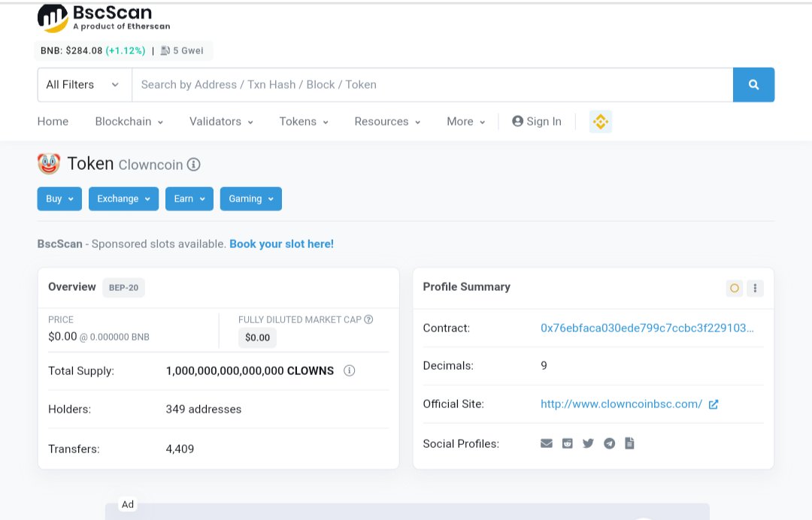Go to the Home nav item
Screen dimensions: 812x520
click(x=53, y=122)
